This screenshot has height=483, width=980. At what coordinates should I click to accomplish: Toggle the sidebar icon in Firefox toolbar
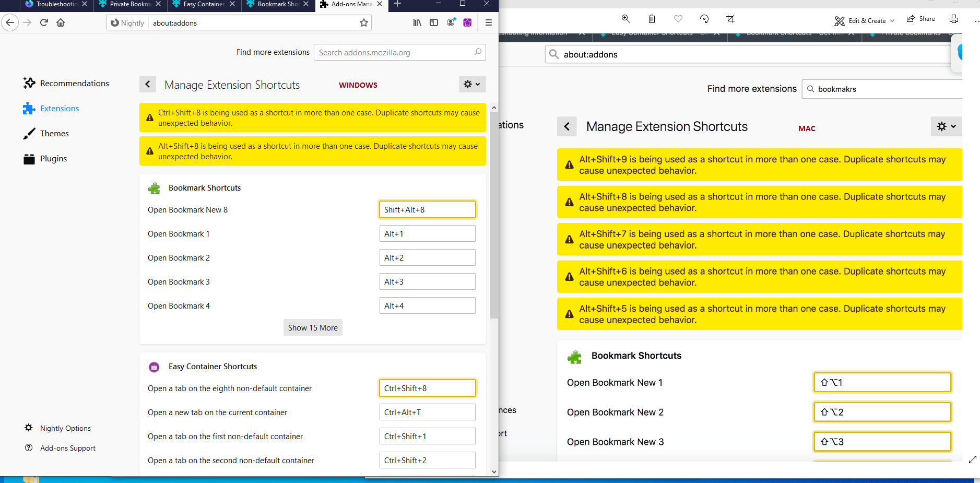434,22
